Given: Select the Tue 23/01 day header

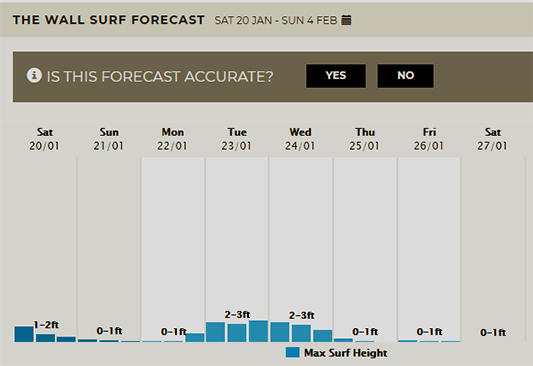Looking at the screenshot, I should [x=237, y=139].
